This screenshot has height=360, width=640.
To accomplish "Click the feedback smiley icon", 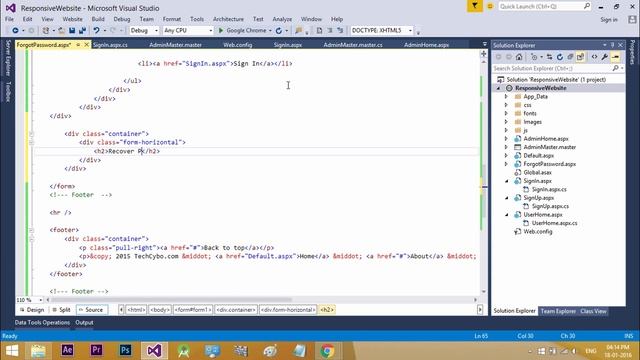I will (490, 6).
